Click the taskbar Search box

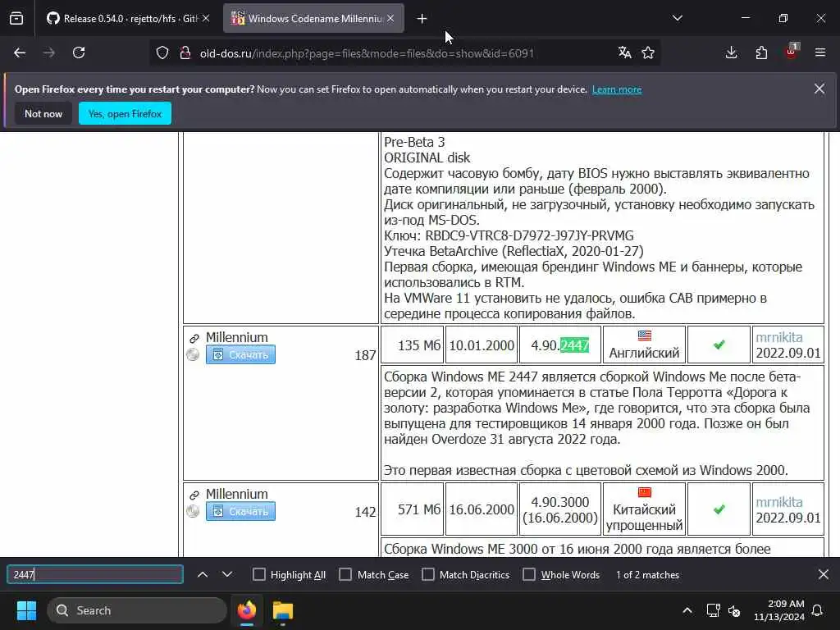(137, 610)
